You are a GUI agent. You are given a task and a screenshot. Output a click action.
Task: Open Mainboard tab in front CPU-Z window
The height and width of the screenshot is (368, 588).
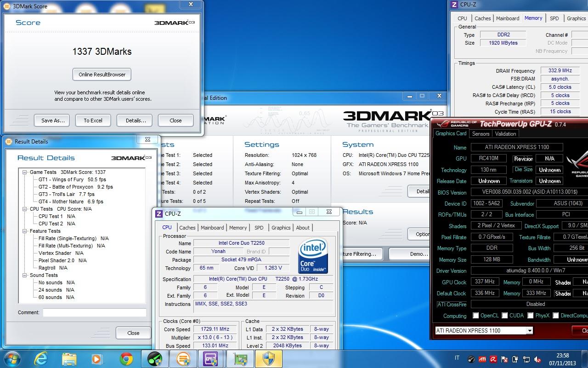pos(212,228)
